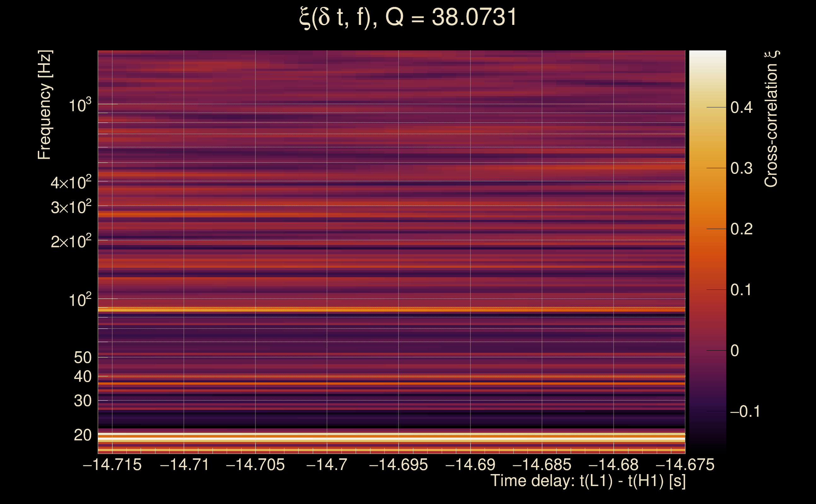The height and width of the screenshot is (504, 816).
Task: Click the 50 Hz frequency tick label
Action: coord(82,358)
